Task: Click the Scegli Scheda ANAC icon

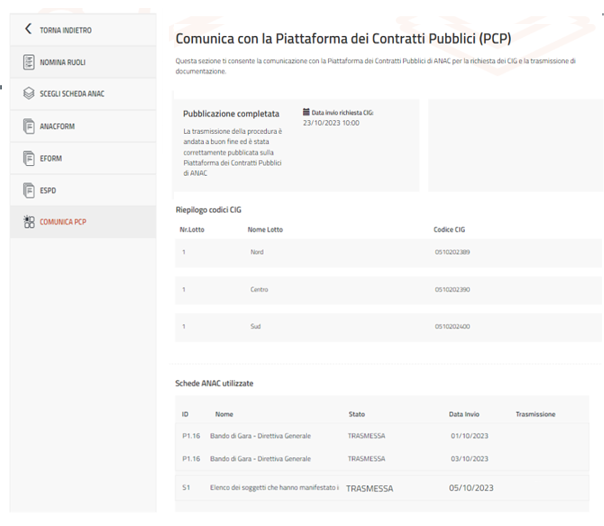Action: click(28, 94)
